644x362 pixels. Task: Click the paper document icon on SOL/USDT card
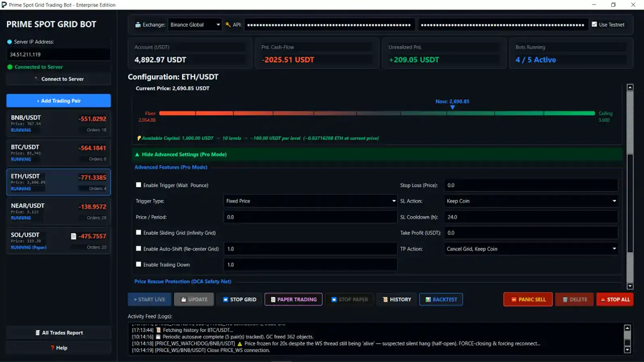tap(73, 236)
